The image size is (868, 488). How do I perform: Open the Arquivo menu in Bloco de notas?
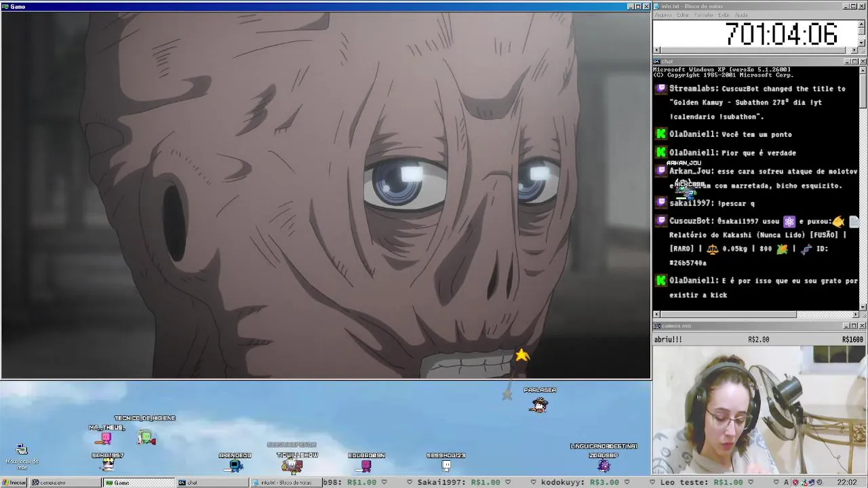point(663,15)
